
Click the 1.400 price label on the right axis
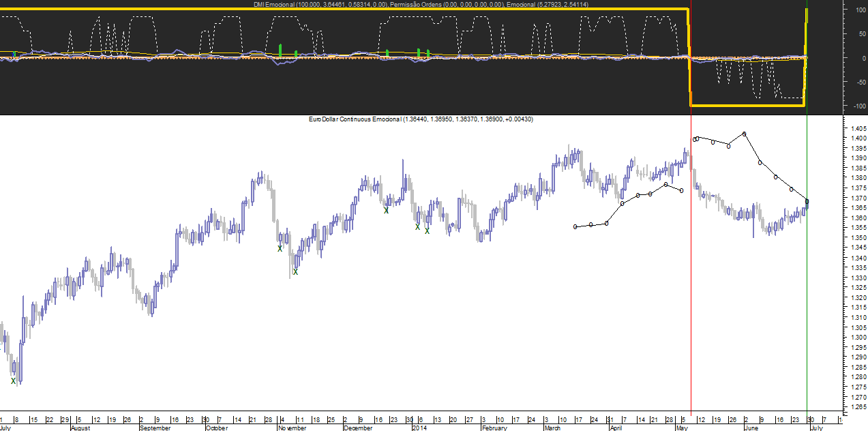(x=854, y=138)
